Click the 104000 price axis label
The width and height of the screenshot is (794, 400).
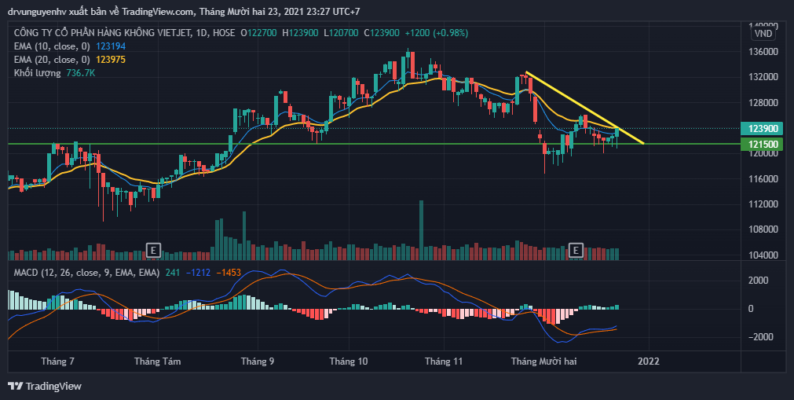pyautogui.click(x=763, y=255)
